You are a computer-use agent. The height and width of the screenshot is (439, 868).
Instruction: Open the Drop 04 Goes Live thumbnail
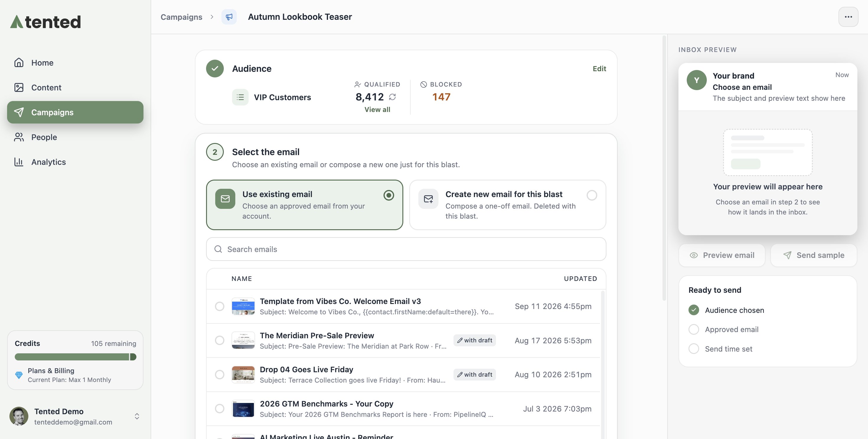243,375
